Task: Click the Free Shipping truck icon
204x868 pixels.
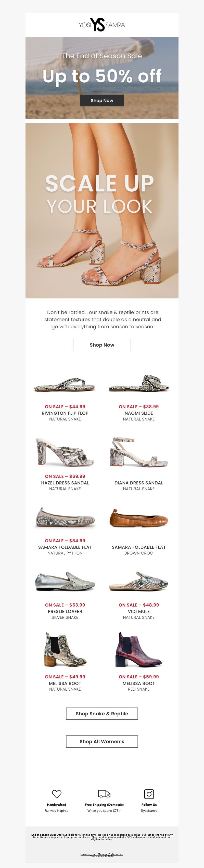Action: [x=104, y=794]
